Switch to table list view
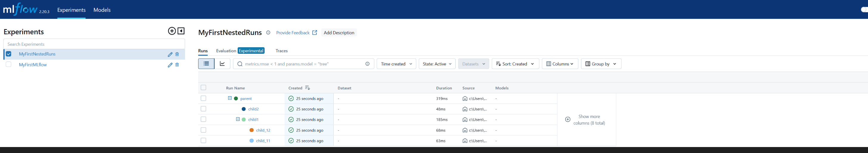Image resolution: width=868 pixels, height=153 pixels. [206, 64]
